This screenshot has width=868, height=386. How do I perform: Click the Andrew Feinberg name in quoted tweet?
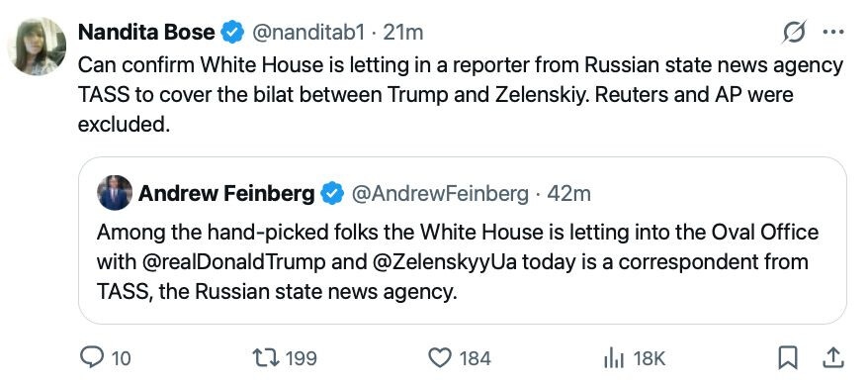tap(226, 194)
